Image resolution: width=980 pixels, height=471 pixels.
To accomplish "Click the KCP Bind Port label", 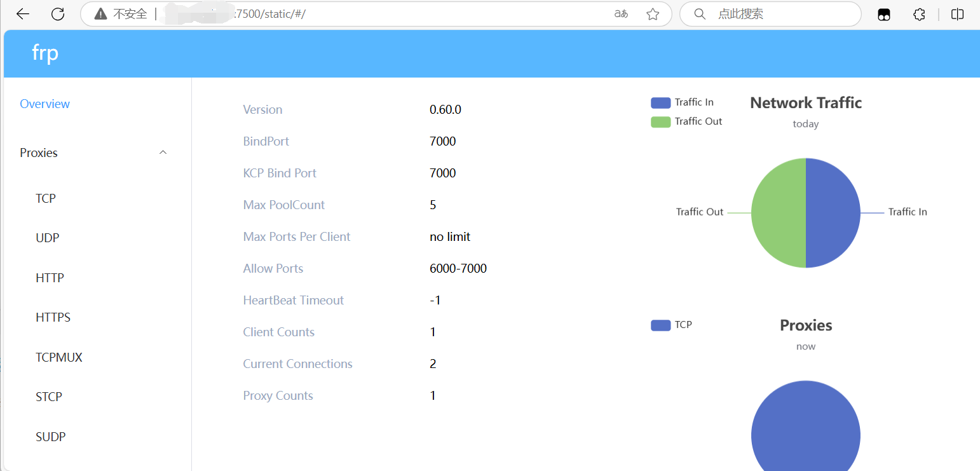I will 280,173.
